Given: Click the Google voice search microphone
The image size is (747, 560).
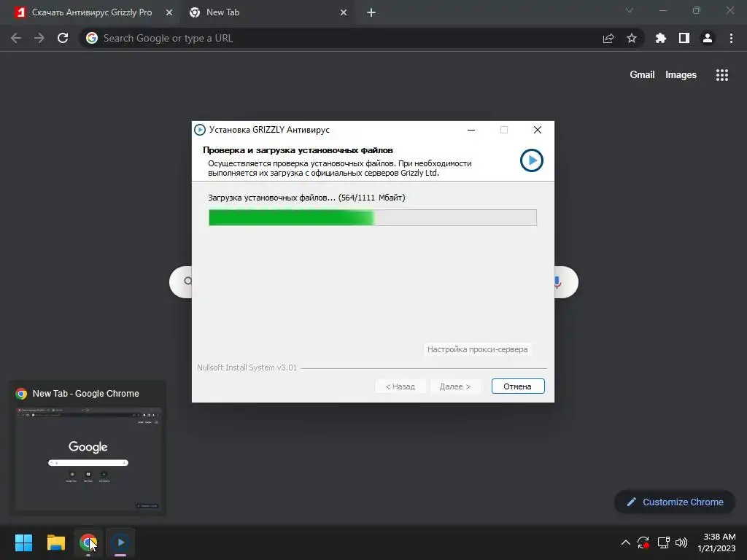Looking at the screenshot, I should pos(557,282).
